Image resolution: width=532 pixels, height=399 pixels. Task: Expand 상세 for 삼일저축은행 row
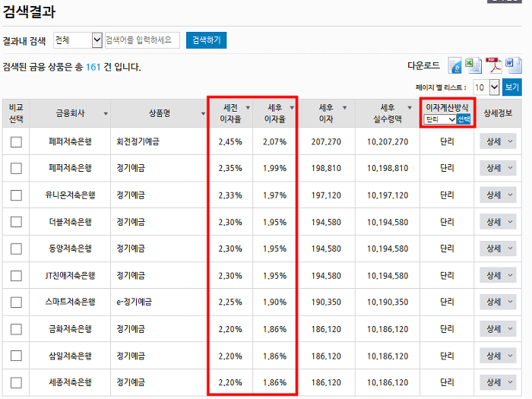[x=498, y=356]
